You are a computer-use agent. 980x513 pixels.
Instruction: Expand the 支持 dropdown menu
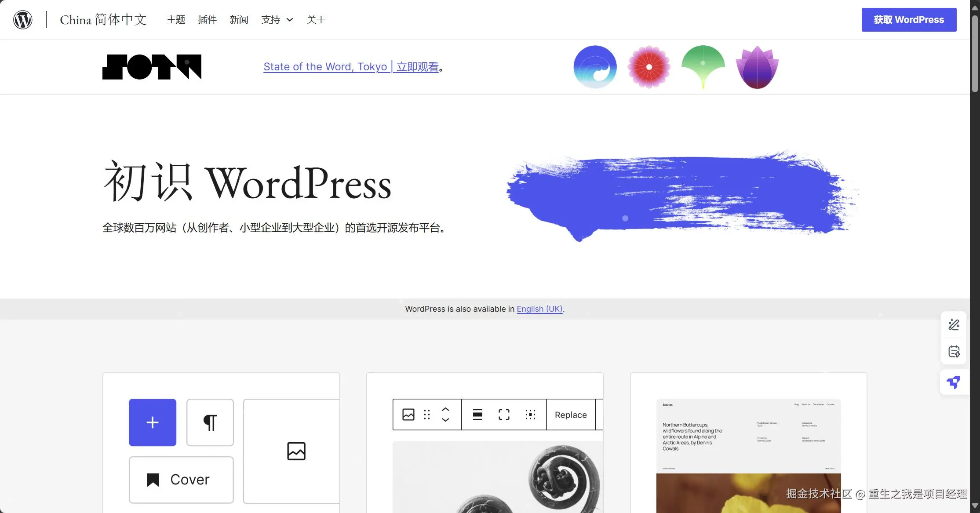point(277,20)
